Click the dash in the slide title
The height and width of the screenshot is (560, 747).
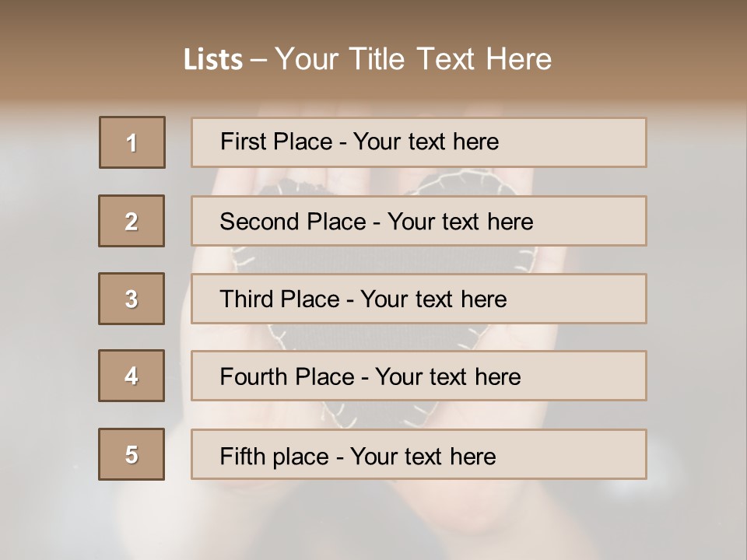coord(258,60)
